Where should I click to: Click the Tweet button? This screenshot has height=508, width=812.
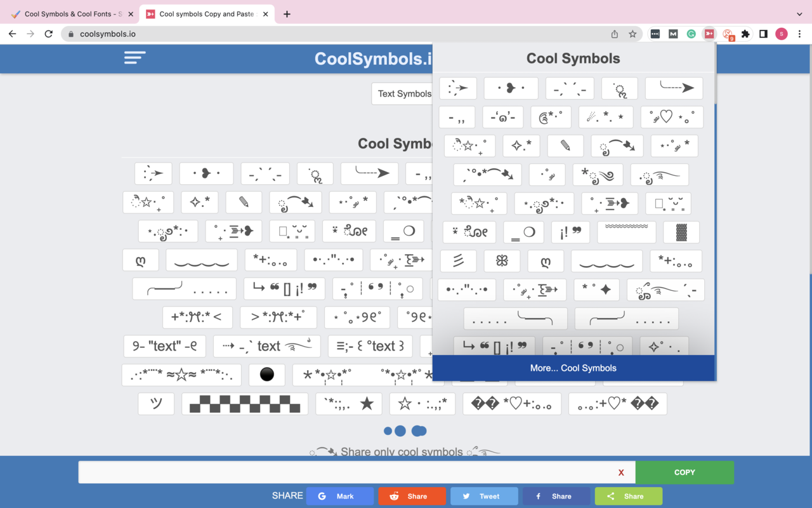pyautogui.click(x=485, y=496)
